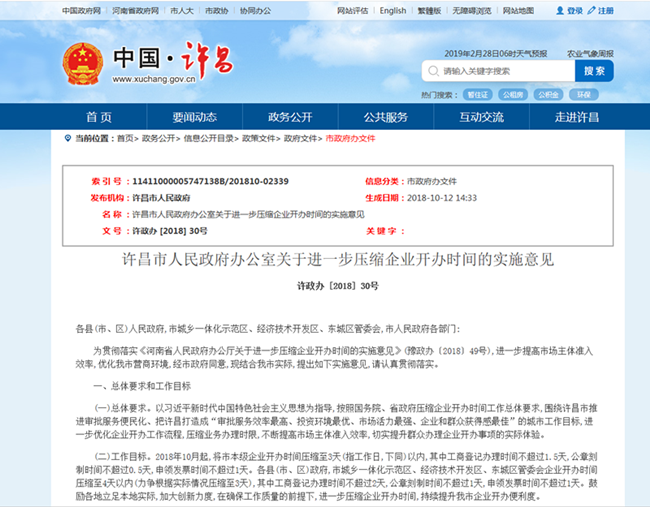
Task: Click the national emblem logo
Action: click(83, 62)
